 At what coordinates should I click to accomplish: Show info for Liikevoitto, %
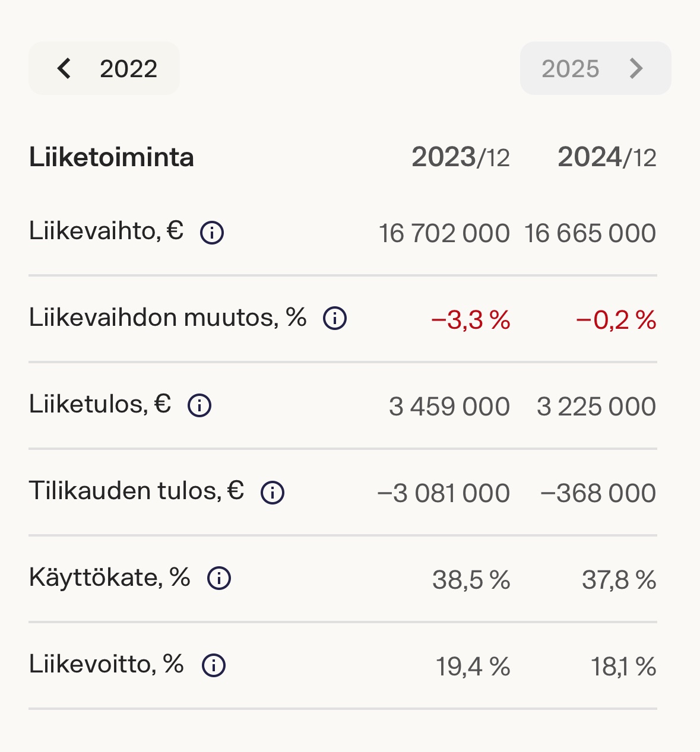(x=214, y=665)
